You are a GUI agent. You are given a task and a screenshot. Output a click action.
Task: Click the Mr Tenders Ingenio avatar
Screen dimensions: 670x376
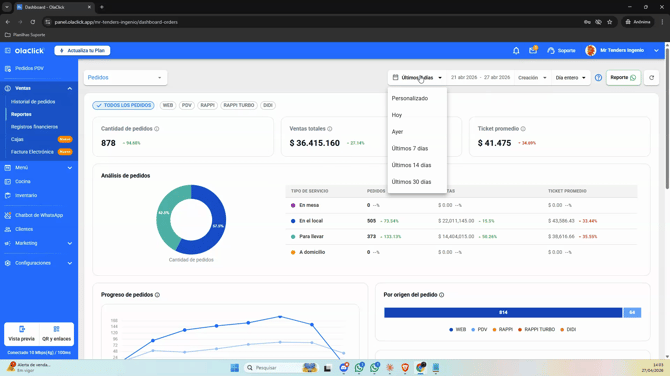591,50
